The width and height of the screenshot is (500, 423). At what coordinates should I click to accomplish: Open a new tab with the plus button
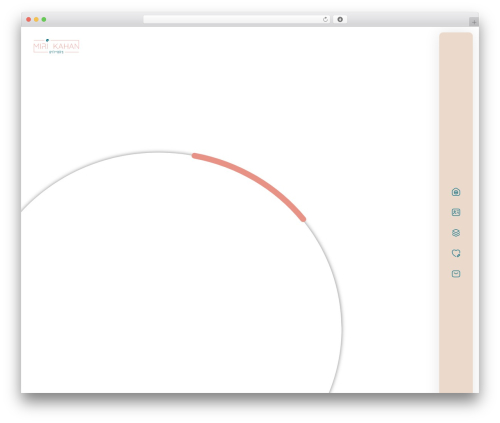(474, 22)
